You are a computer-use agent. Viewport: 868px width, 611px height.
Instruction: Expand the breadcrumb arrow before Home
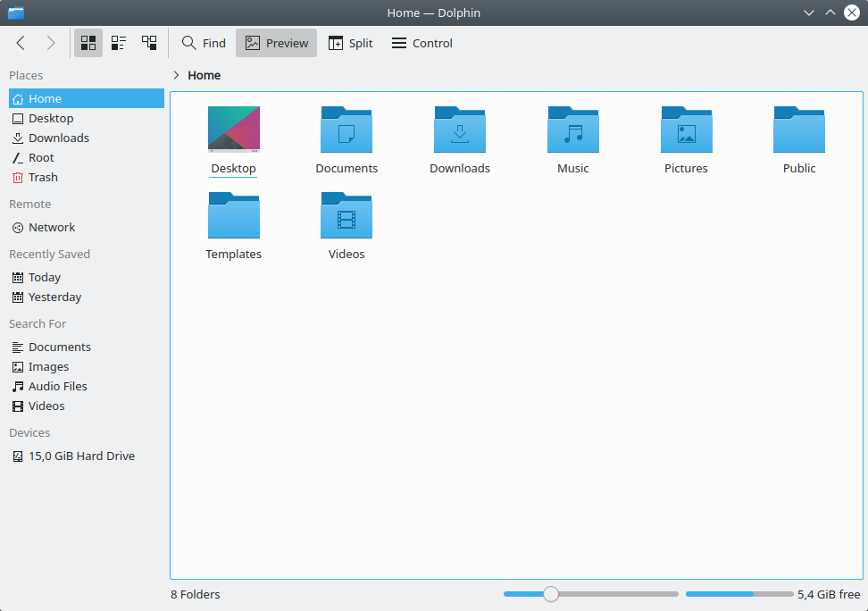pos(176,75)
